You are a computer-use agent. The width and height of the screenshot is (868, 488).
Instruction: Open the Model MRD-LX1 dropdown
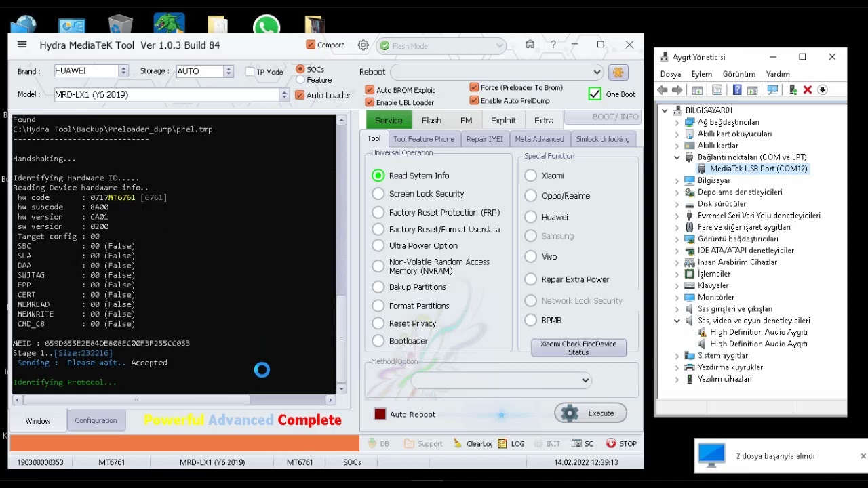point(284,95)
